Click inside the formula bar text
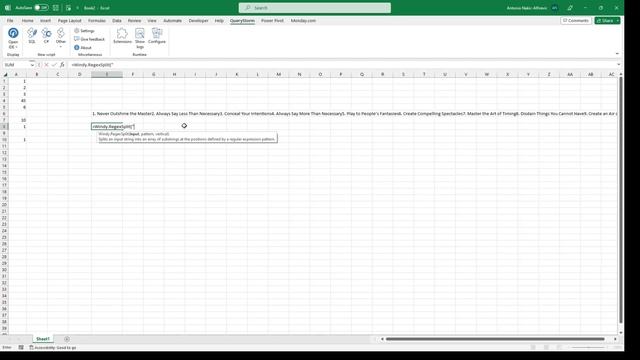Image resolution: width=640 pixels, height=360 pixels. 343,65
